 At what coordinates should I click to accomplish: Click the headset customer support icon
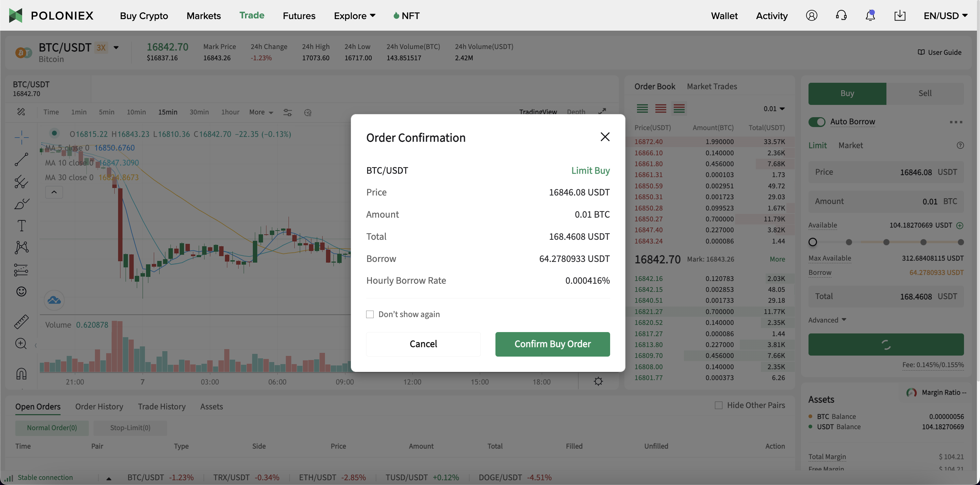pos(841,15)
